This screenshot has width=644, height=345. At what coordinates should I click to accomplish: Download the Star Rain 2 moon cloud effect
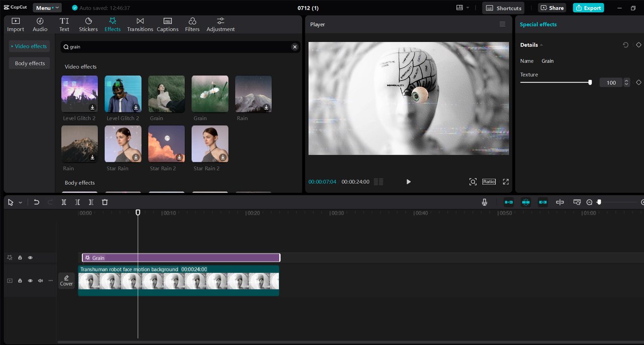coord(180,157)
